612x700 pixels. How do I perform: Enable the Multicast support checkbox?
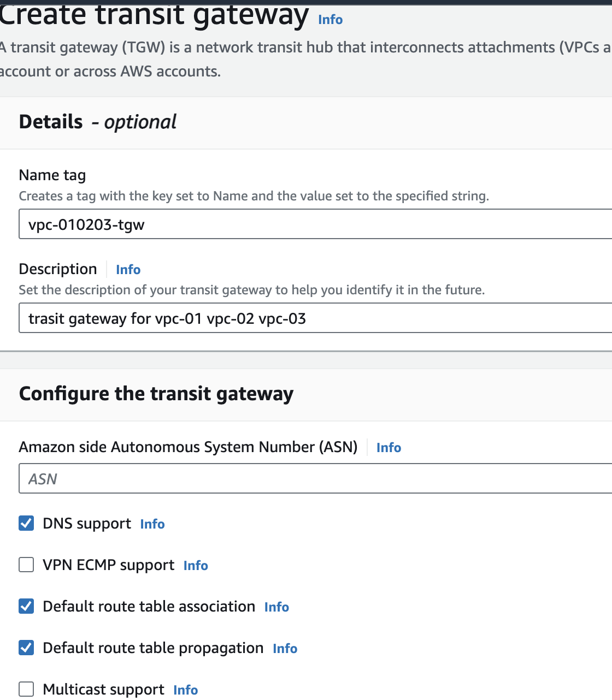point(26,689)
